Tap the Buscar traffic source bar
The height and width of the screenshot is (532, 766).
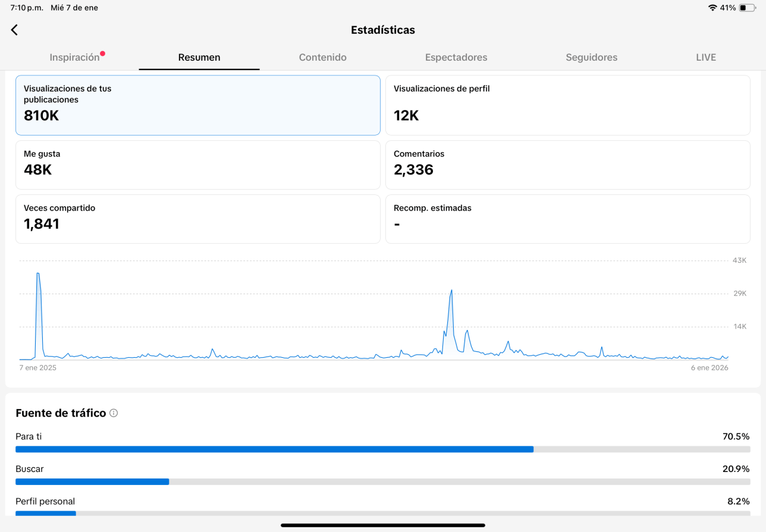(x=383, y=482)
